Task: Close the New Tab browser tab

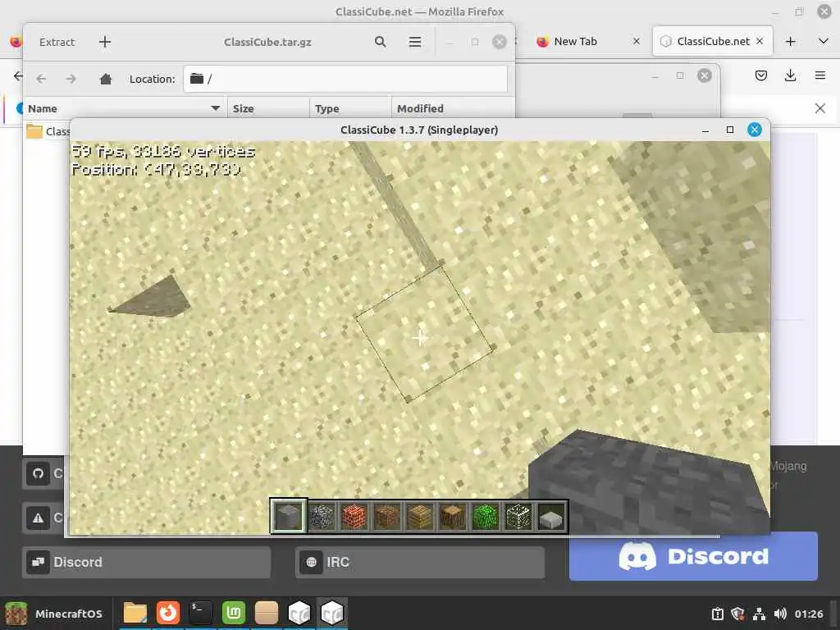Action: 637,41
